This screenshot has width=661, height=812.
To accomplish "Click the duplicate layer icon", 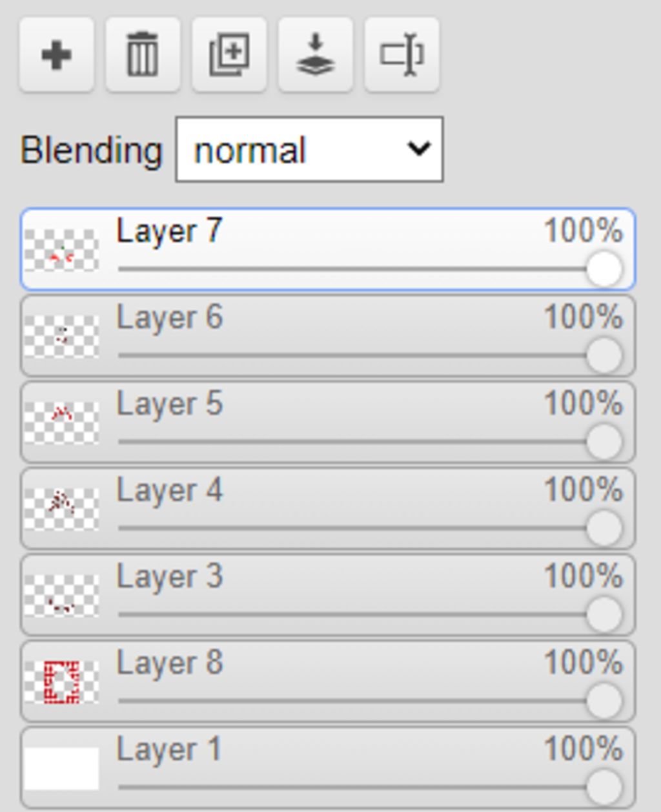I will pyautogui.click(x=229, y=55).
